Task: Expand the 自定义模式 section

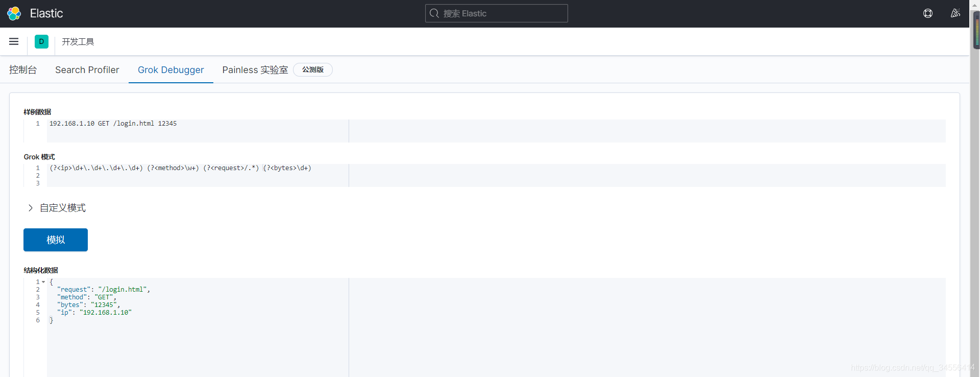Action: coord(57,208)
